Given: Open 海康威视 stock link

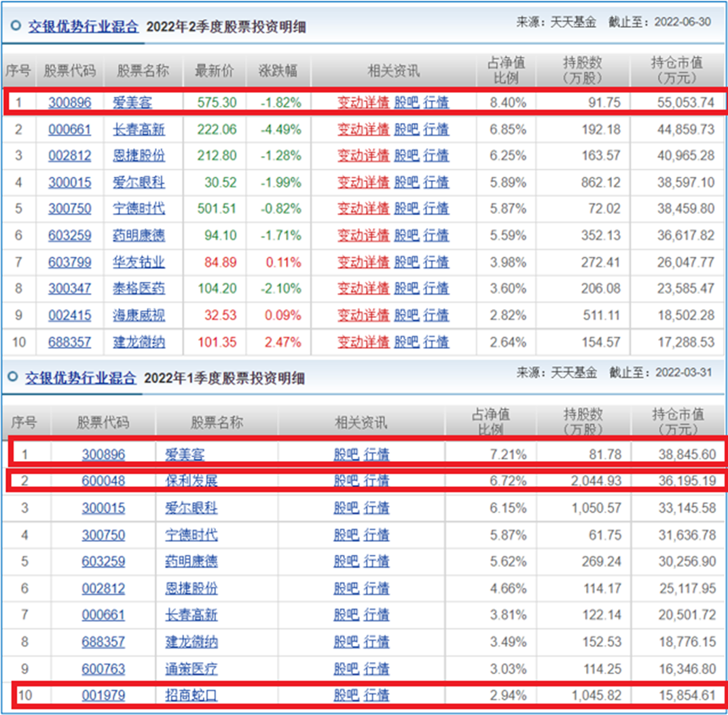Looking at the screenshot, I should tap(139, 315).
